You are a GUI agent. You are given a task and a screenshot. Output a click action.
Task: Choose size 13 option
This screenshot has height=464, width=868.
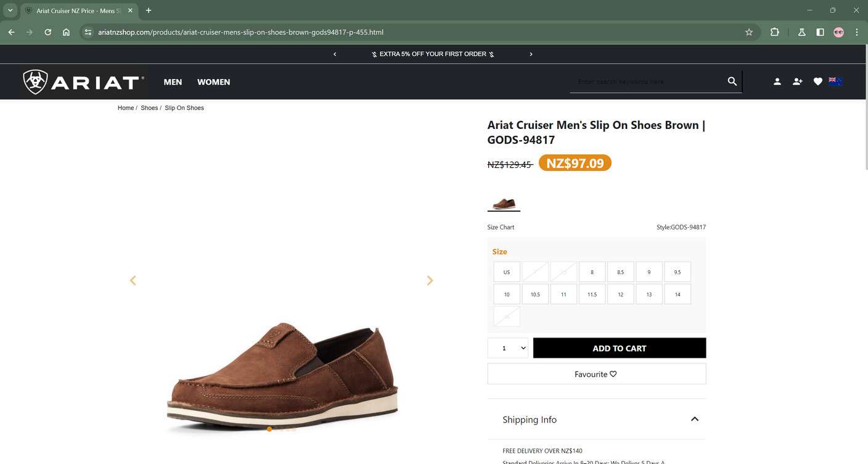[649, 294]
